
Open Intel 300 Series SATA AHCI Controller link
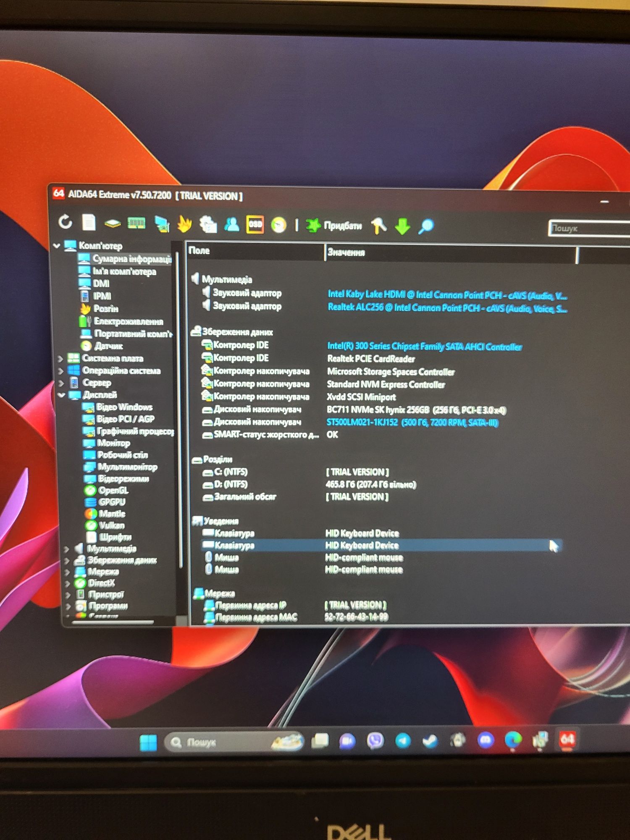pyautogui.click(x=425, y=346)
